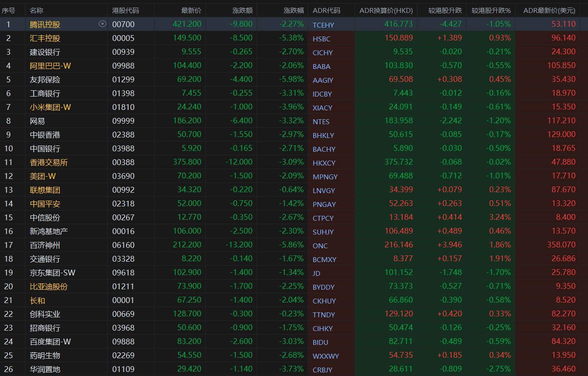The height and width of the screenshot is (376, 588).
Task: Click ADR code TTNDY
Action: coord(324,315)
